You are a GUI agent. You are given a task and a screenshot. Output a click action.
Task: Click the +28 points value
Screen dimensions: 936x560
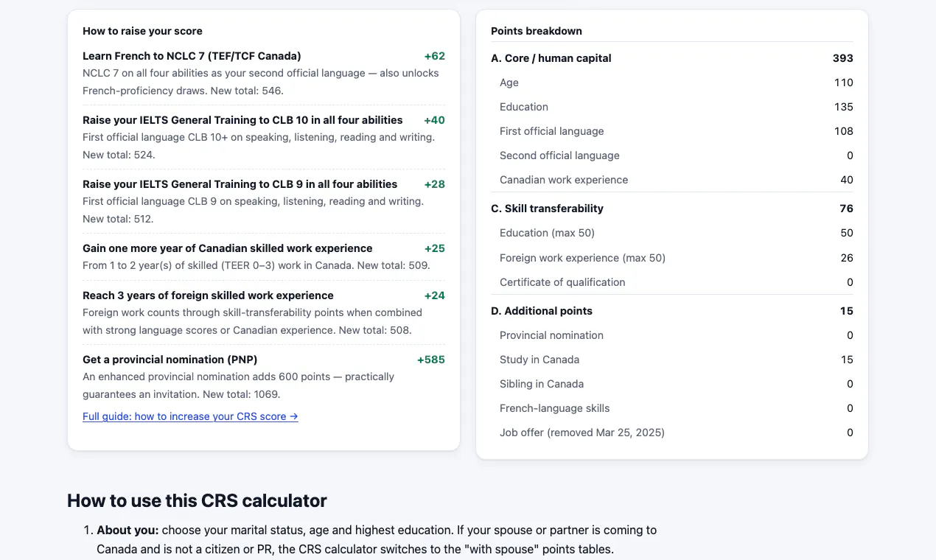435,184
